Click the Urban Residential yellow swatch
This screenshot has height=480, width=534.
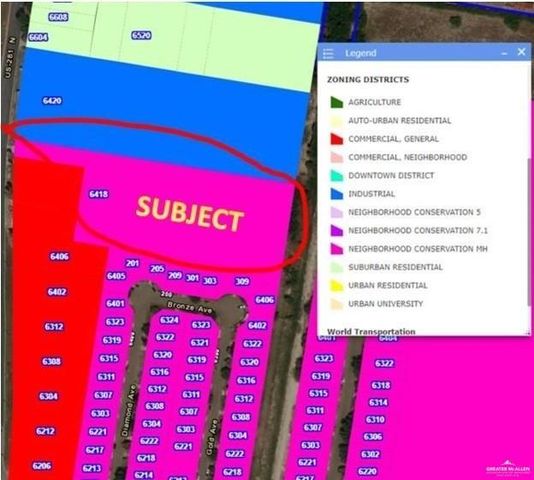click(x=336, y=285)
